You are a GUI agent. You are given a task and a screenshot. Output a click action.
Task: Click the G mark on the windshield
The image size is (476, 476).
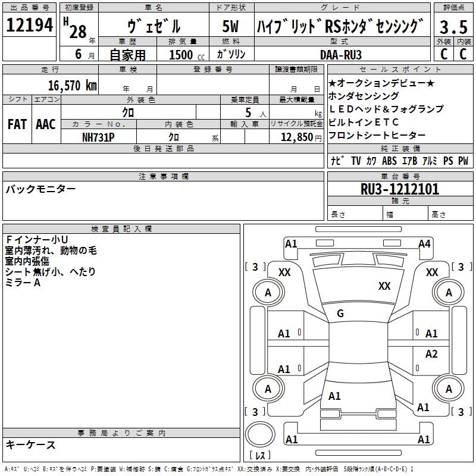pos(340,314)
